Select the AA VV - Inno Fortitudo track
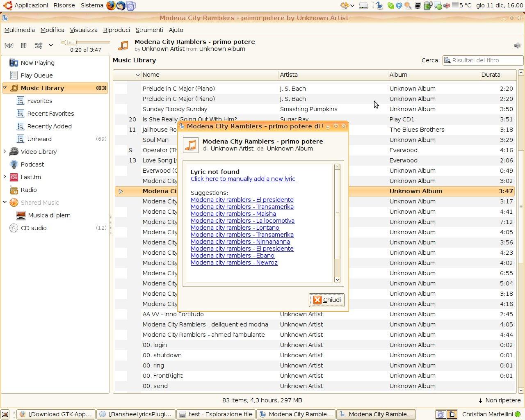Image resolution: width=525 pixels, height=420 pixels. (315, 314)
